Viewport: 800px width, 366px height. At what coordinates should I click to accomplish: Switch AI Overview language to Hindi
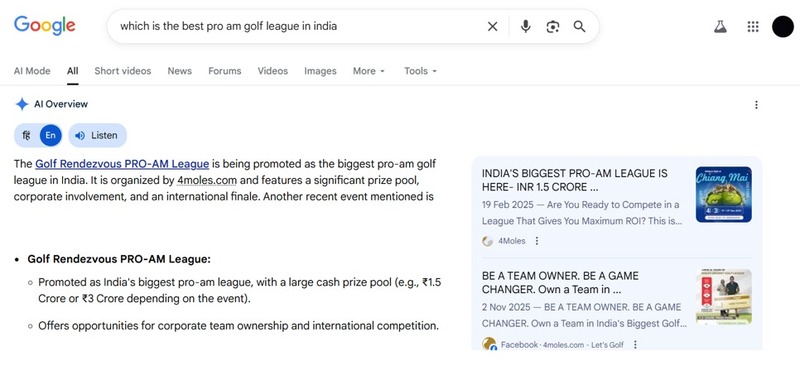pyautogui.click(x=27, y=135)
